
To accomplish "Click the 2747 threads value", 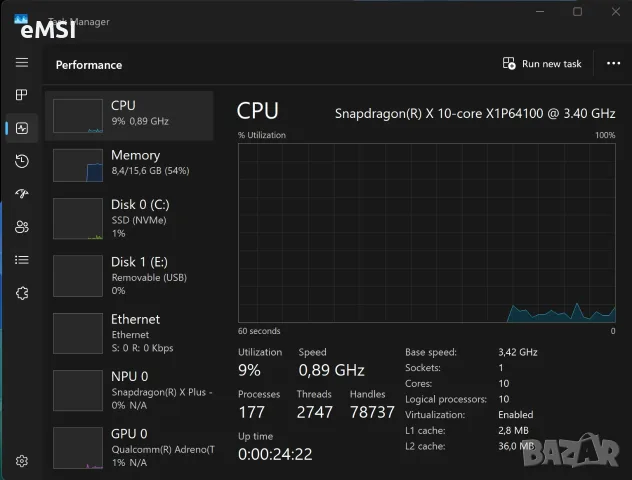I will (x=315, y=412).
